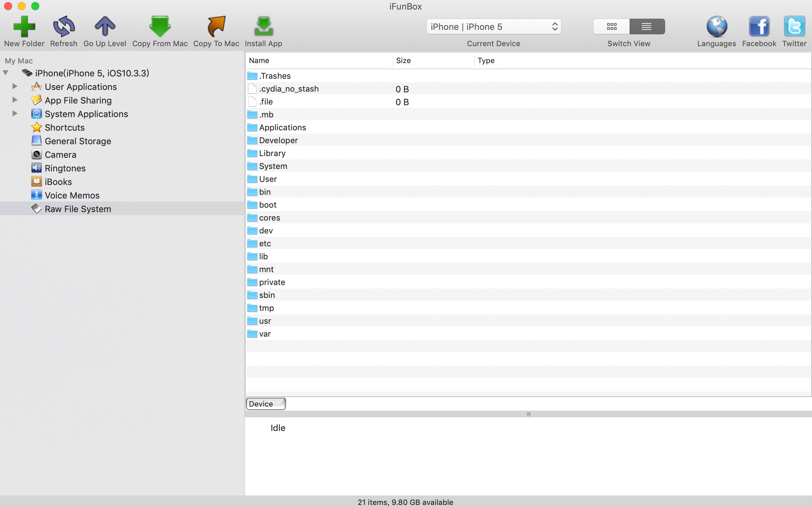Click the 0 B size of .cydia_no_stash
Screen dimensions: 812x507
pos(402,89)
